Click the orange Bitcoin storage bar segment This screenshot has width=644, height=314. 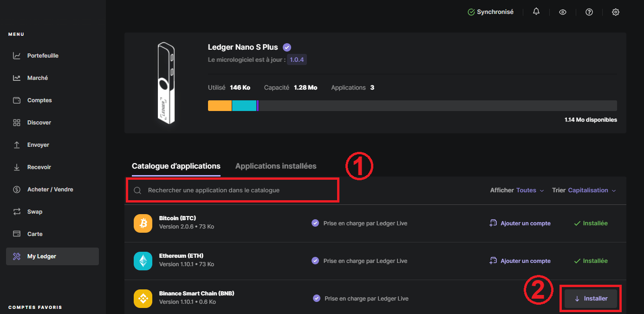(x=220, y=105)
